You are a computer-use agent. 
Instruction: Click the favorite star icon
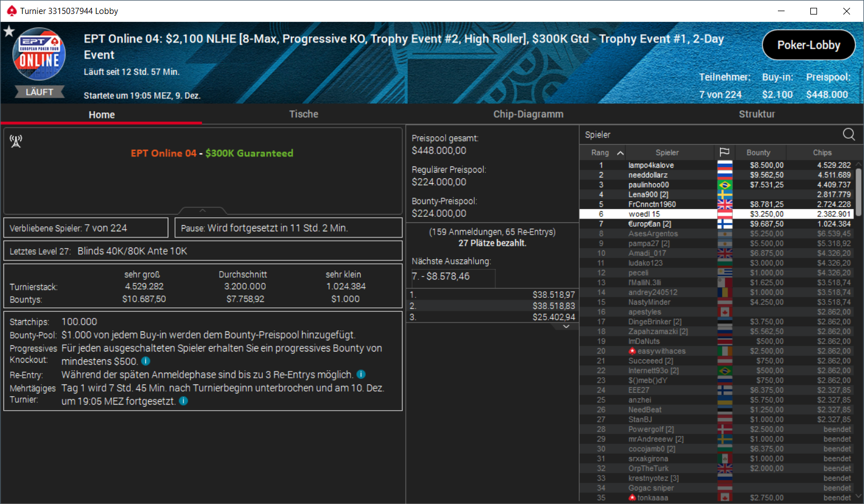coord(9,31)
